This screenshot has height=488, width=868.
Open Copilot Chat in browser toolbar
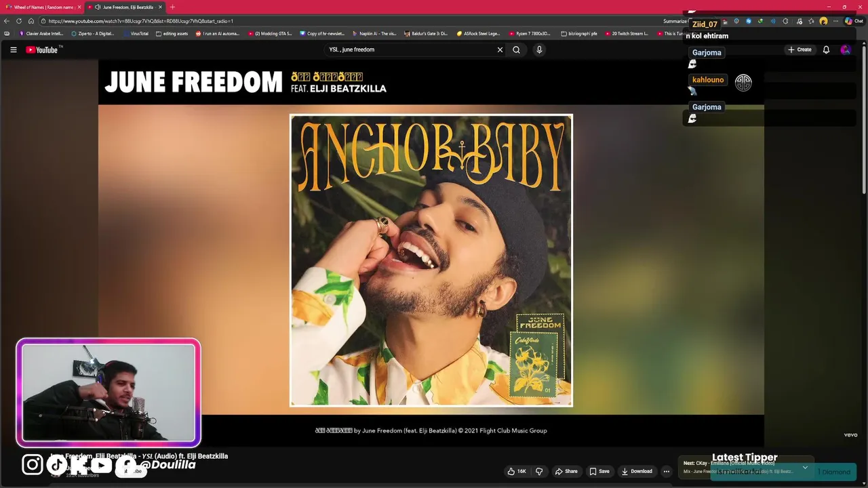[853, 21]
